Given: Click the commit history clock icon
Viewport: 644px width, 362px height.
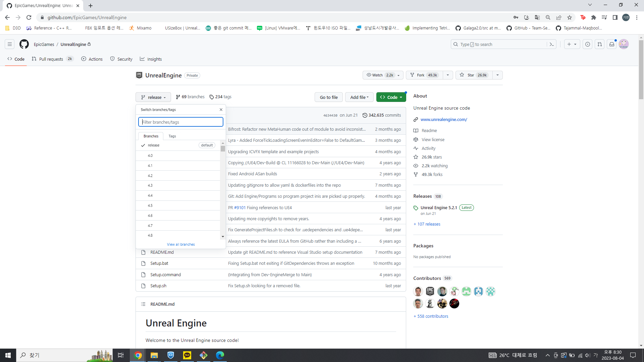Looking at the screenshot, I should 365,115.
